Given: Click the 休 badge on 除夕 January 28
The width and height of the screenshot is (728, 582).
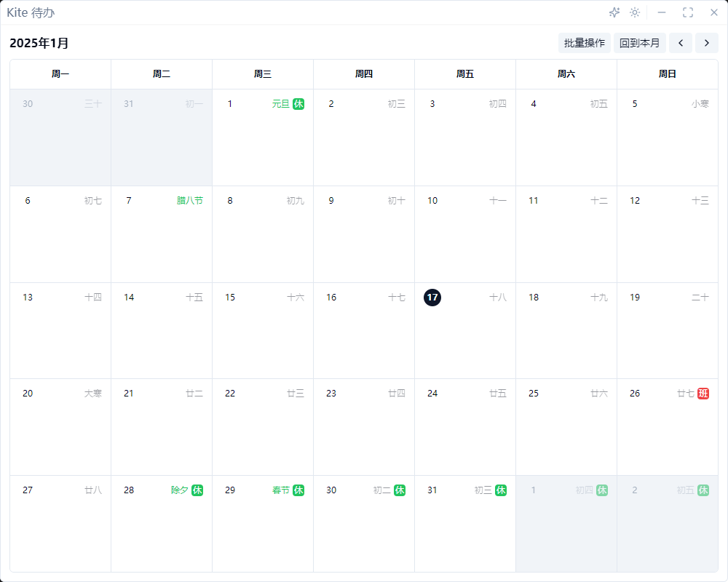Looking at the screenshot, I should coord(197,490).
